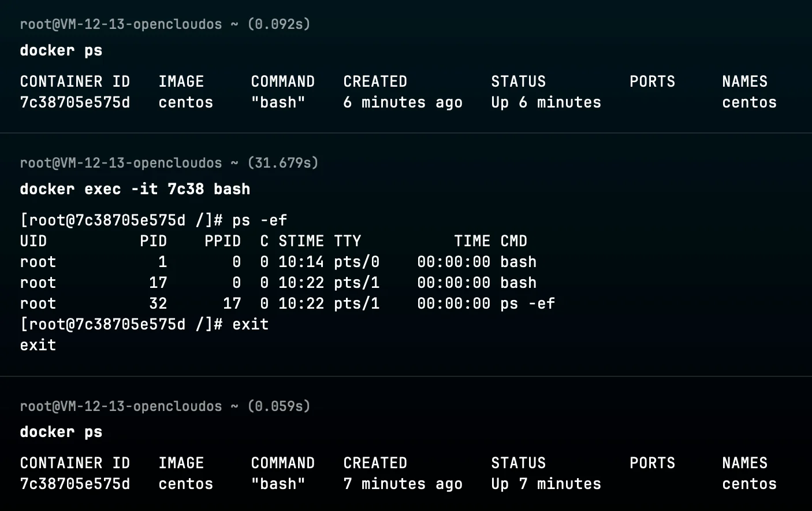Click the UID column header
The height and width of the screenshot is (511, 812).
pyautogui.click(x=33, y=241)
